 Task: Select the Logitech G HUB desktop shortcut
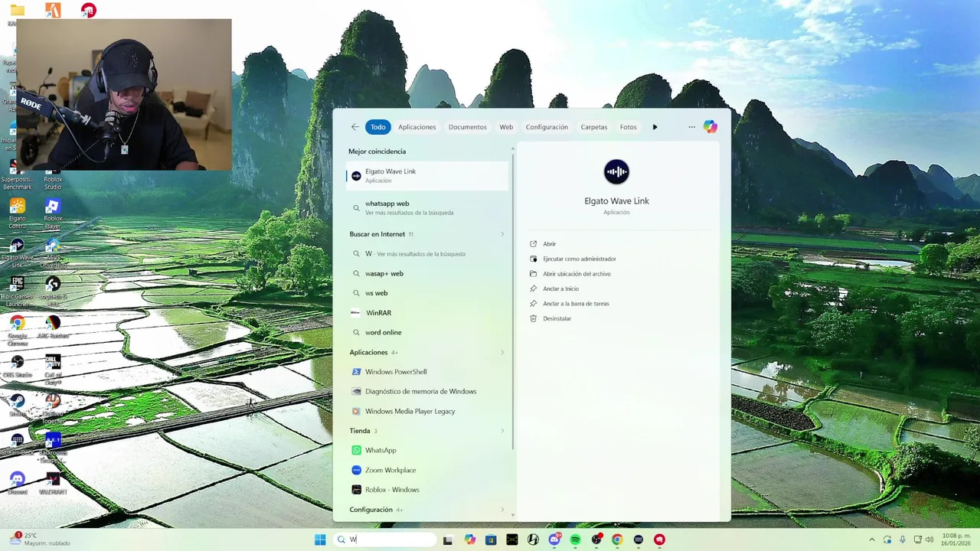(52, 291)
